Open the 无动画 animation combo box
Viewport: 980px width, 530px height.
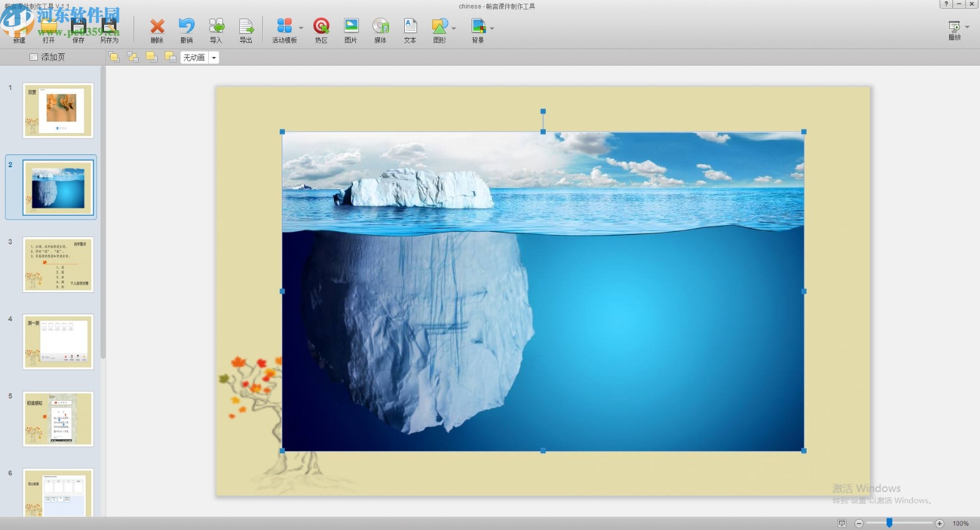click(200, 58)
